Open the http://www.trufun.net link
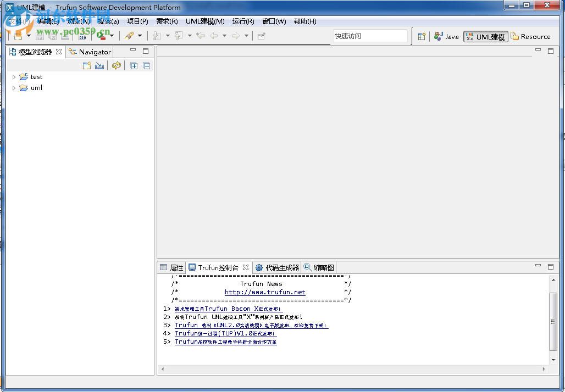The height and width of the screenshot is (392, 565). [x=265, y=292]
